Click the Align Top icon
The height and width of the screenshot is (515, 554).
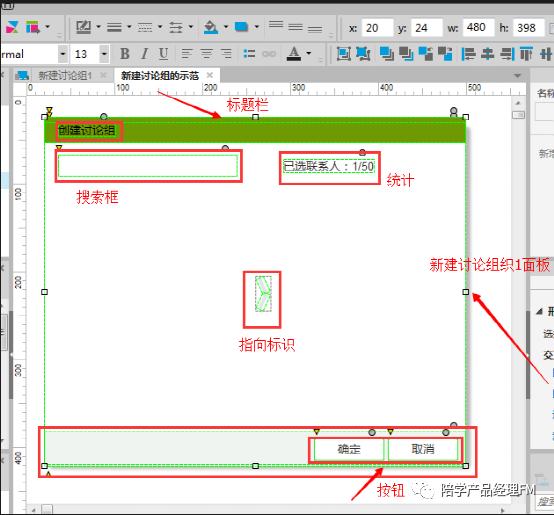click(526, 54)
